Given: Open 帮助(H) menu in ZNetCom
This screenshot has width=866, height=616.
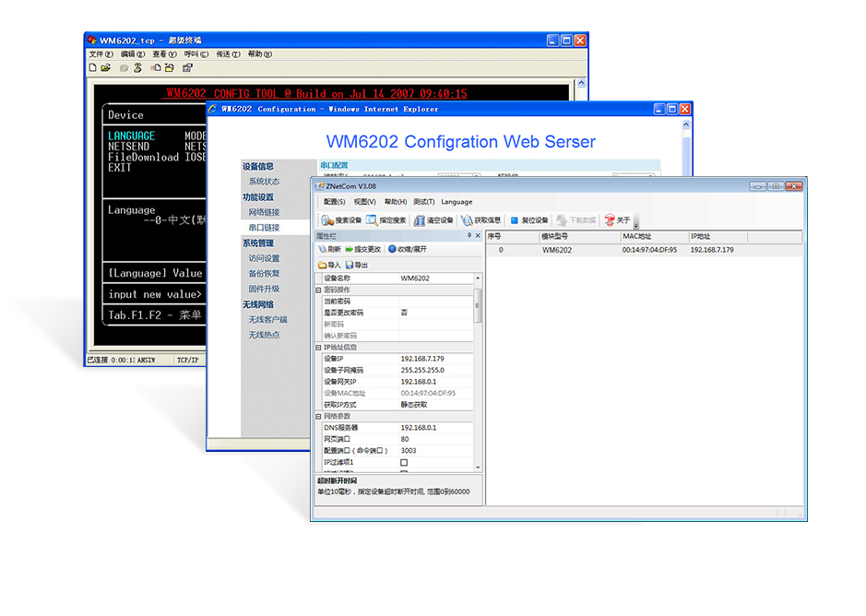Looking at the screenshot, I should point(396,202).
